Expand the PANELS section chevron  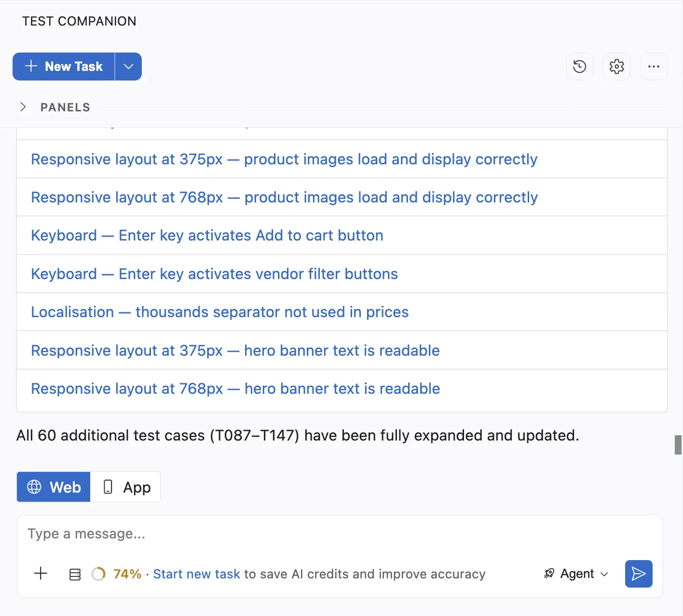coord(23,107)
